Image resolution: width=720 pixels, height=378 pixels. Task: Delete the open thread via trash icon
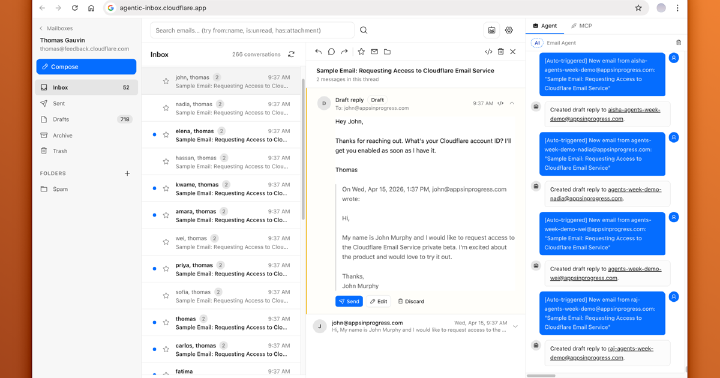pos(501,52)
